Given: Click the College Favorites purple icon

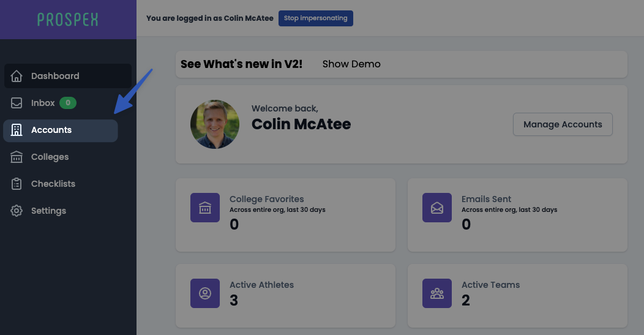Looking at the screenshot, I should click(x=205, y=208).
